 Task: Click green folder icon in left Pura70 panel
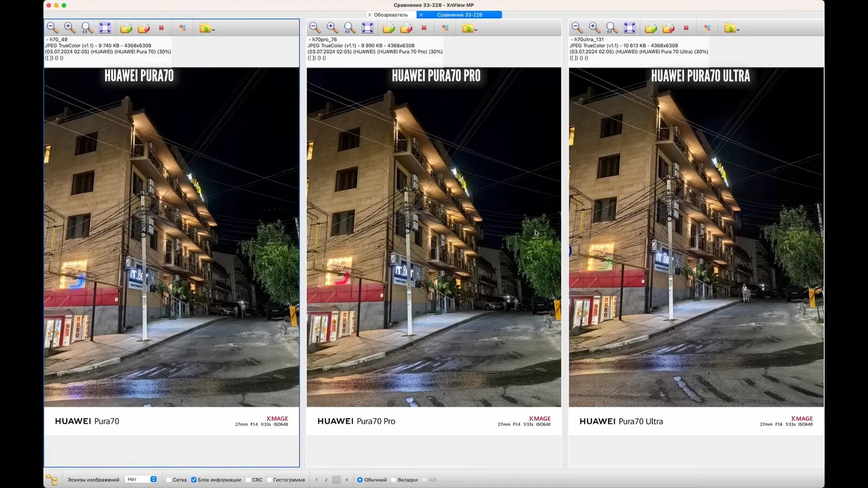point(205,28)
